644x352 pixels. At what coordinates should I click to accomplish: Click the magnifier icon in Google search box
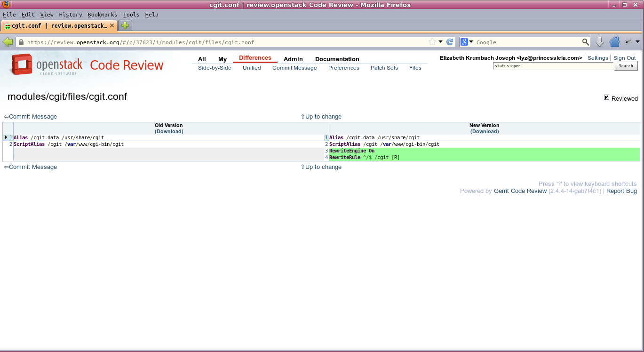pyautogui.click(x=586, y=42)
